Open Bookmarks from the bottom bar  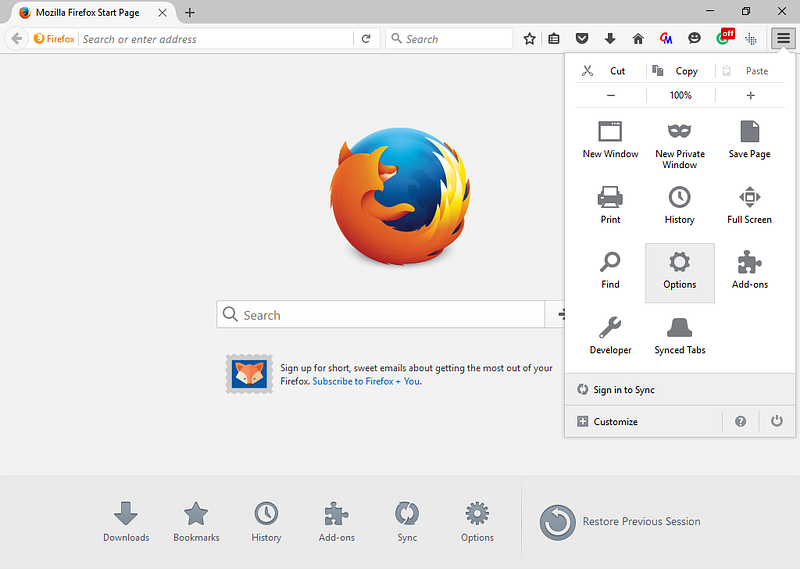(x=196, y=521)
